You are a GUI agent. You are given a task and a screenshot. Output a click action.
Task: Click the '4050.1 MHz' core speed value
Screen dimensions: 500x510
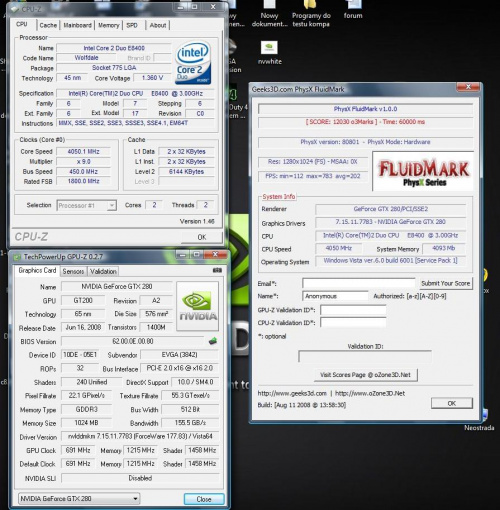pyautogui.click(x=83, y=151)
